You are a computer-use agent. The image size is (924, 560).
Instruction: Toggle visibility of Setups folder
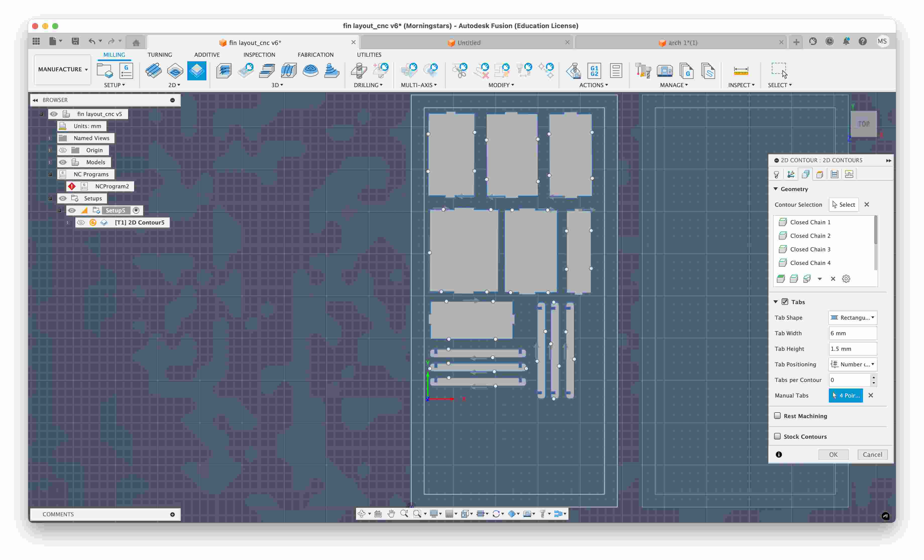click(63, 198)
